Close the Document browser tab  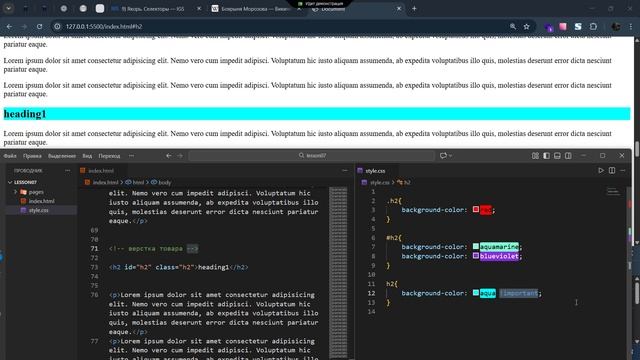(x=399, y=9)
